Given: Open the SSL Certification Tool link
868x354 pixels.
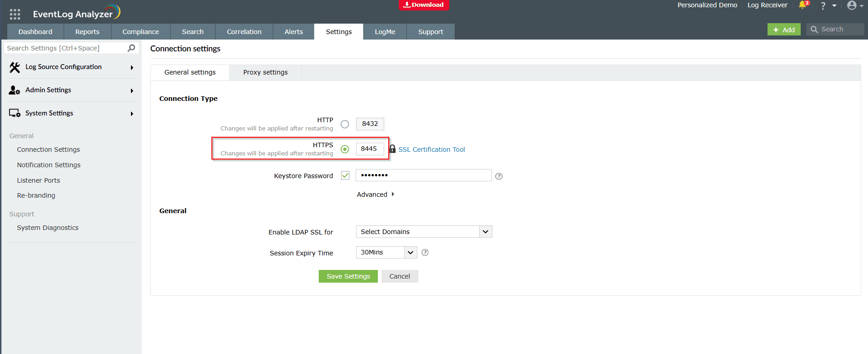Looking at the screenshot, I should [431, 150].
